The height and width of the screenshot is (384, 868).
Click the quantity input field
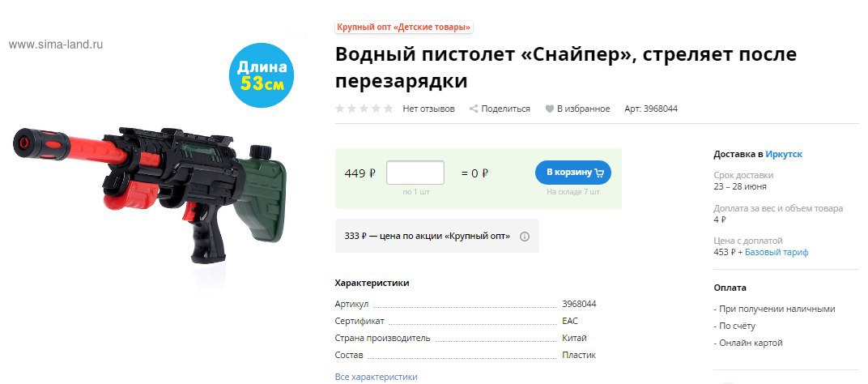(415, 173)
